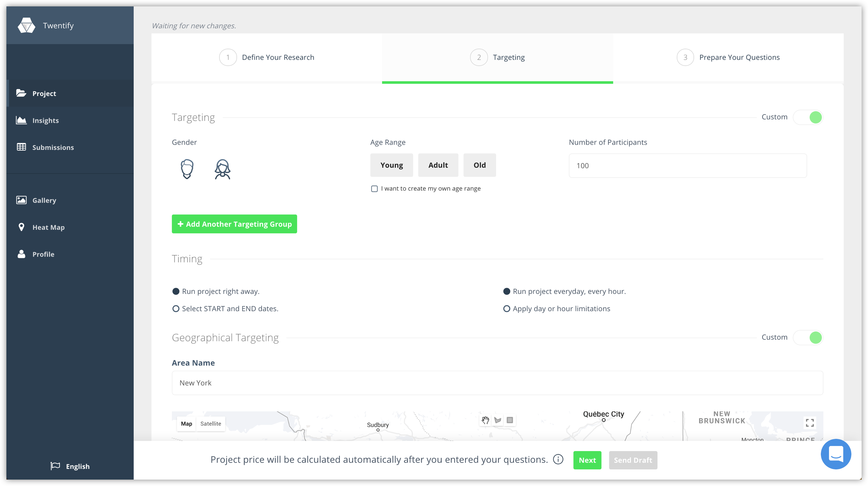Go to step 3 Prepare Your Questions
This screenshot has height=486, width=868.
click(728, 57)
